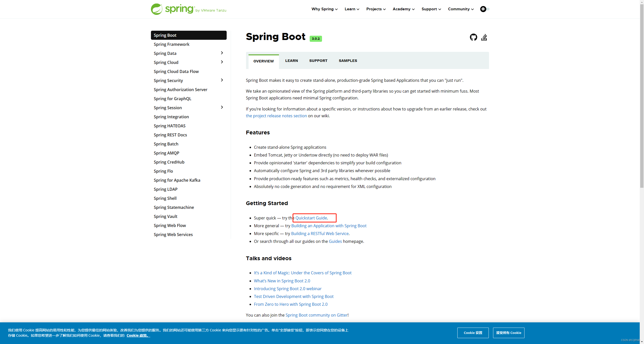
Task: Expand Spring Session submenu chevron
Action: 222,107
